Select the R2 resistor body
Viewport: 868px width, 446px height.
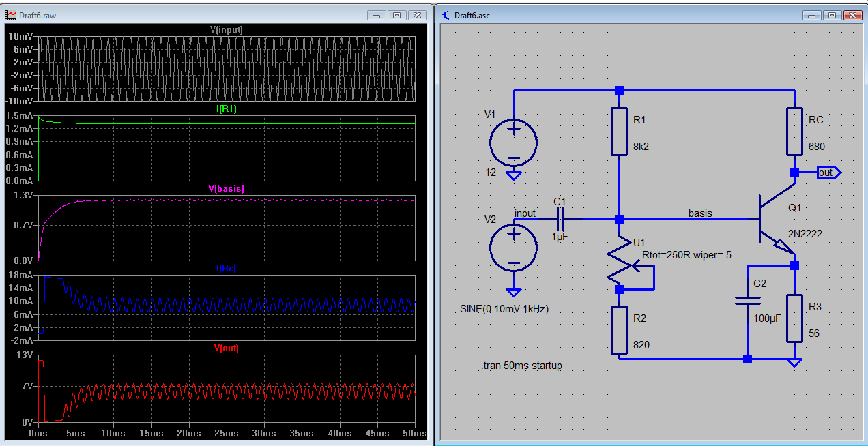[619, 329]
